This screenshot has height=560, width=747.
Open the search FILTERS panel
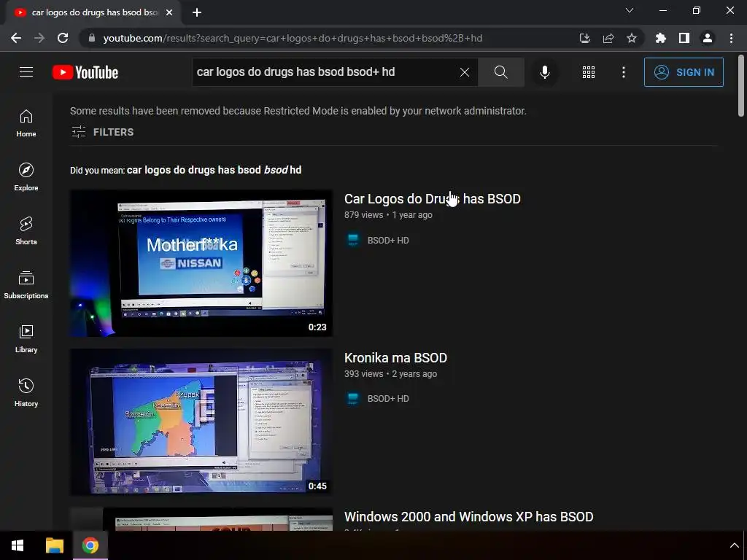click(x=102, y=132)
